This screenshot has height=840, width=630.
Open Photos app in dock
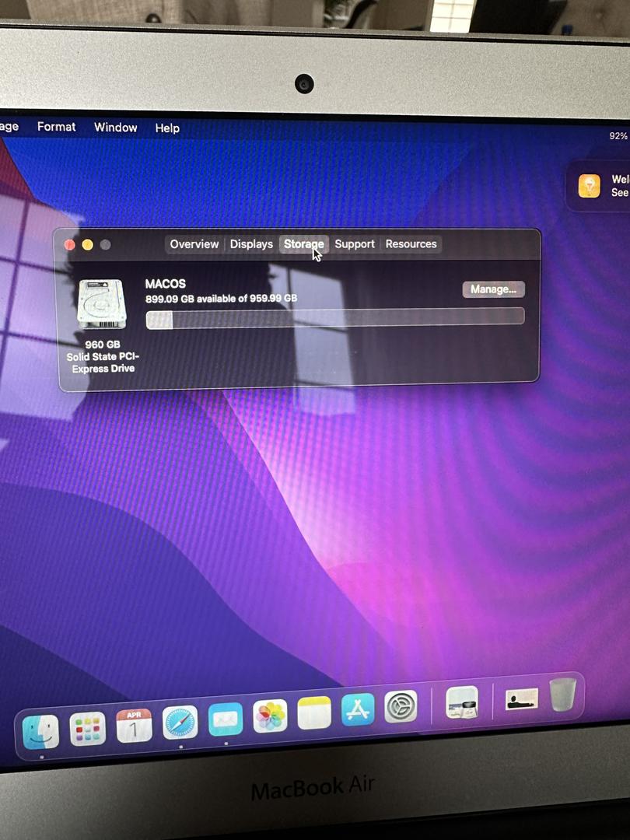click(270, 717)
